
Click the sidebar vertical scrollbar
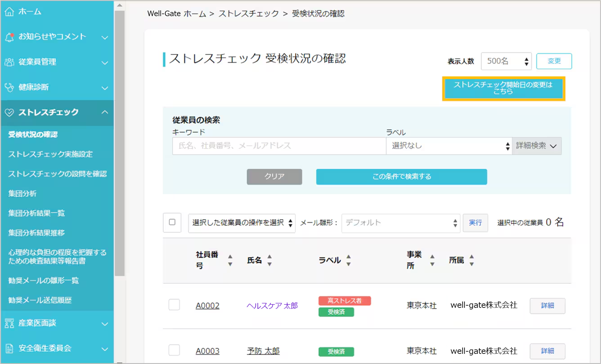pyautogui.click(x=120, y=143)
